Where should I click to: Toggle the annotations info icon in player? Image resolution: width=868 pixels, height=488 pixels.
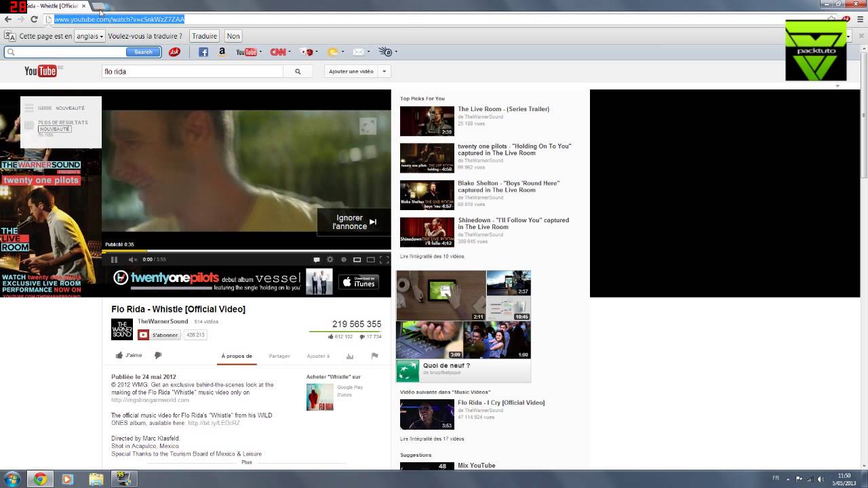344,260
